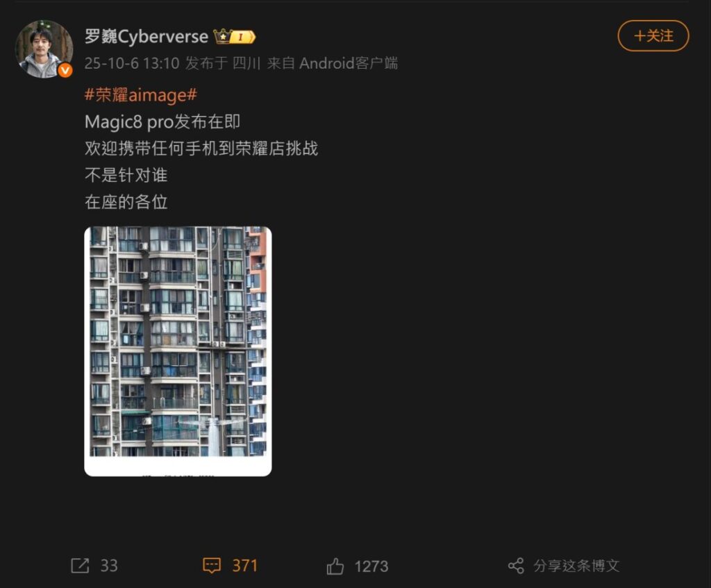Like the post with thumbs-up icon
Viewport: 711px width, 588px height.
(335, 566)
